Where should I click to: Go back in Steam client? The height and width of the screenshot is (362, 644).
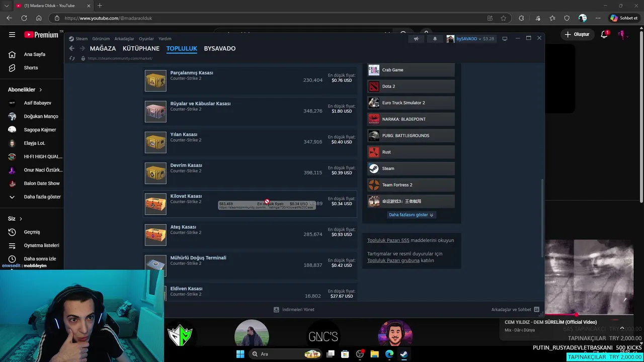(x=71, y=48)
